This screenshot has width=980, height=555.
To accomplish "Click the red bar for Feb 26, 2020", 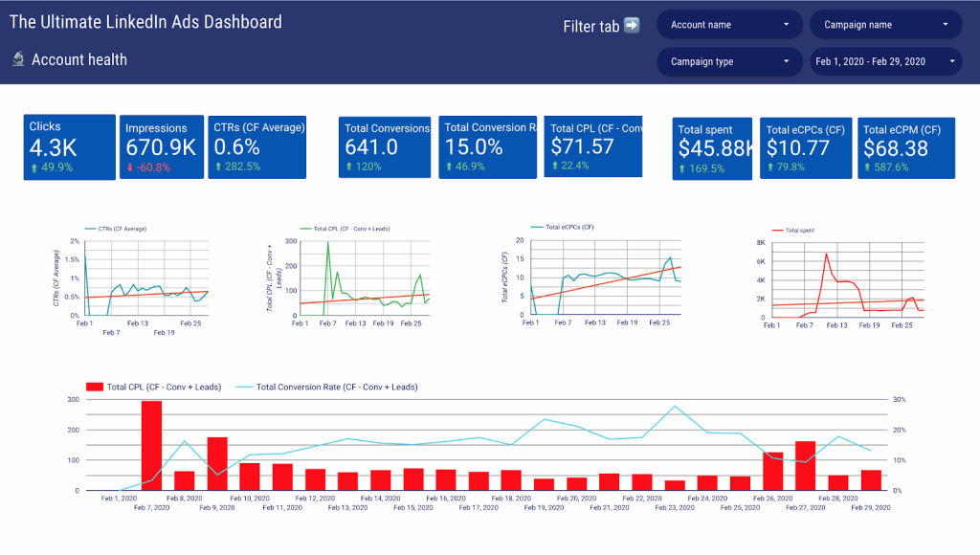I will (773, 471).
